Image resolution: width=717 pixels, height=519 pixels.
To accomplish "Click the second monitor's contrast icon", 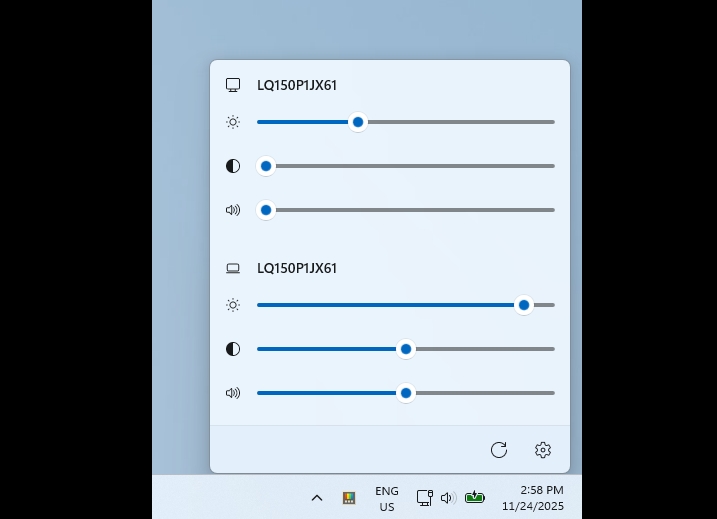I will [x=233, y=349].
